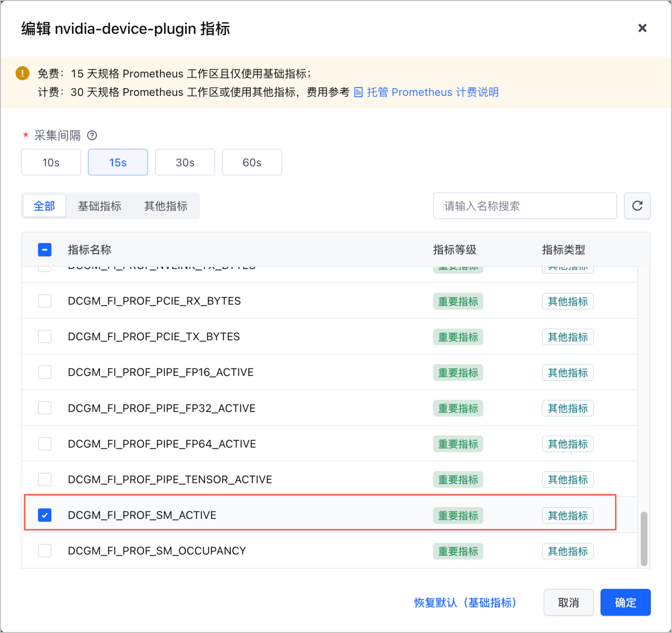Click the DCGM_FI_PROF_SM_OCCUPANCY metric name
The height and width of the screenshot is (633, 672).
pyautogui.click(x=157, y=551)
